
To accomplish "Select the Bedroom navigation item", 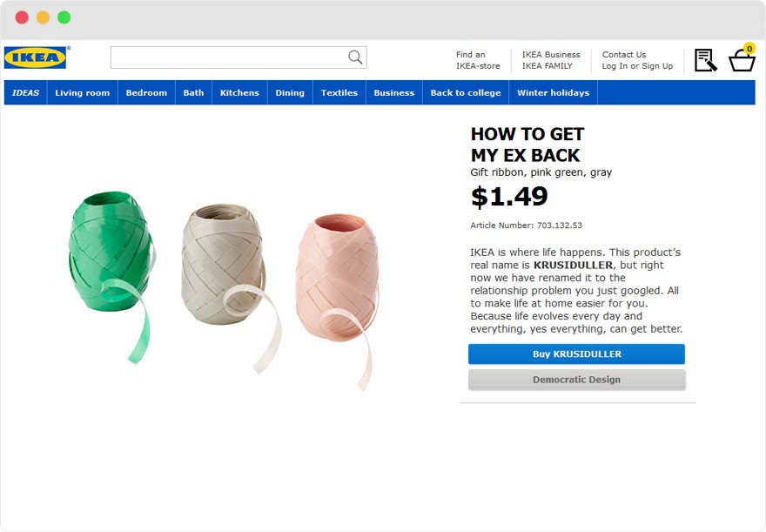I will tap(146, 93).
